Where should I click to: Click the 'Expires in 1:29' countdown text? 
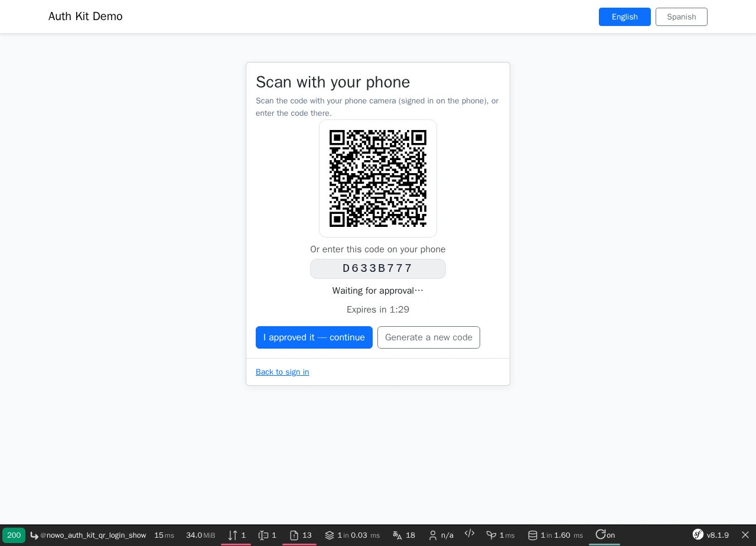click(x=378, y=310)
